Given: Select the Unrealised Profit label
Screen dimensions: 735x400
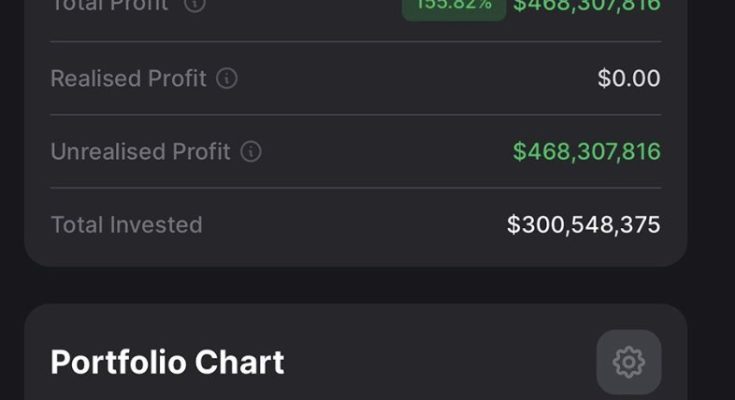Looking at the screenshot, I should (x=140, y=152).
